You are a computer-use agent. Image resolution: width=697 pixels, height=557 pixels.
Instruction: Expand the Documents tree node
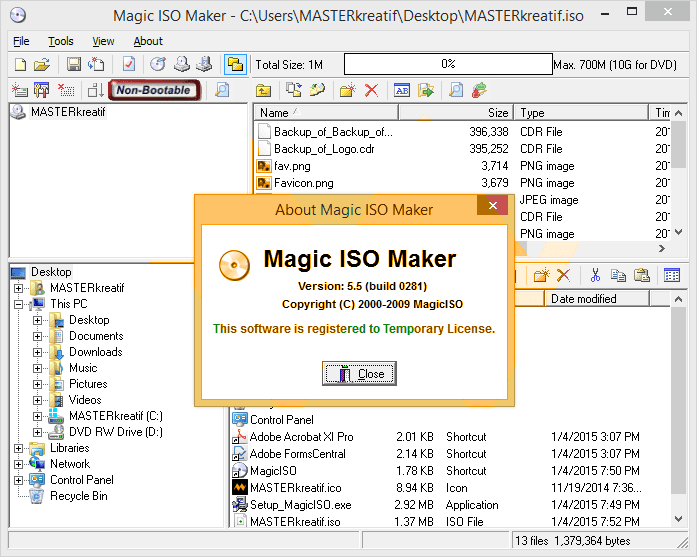click(x=37, y=336)
